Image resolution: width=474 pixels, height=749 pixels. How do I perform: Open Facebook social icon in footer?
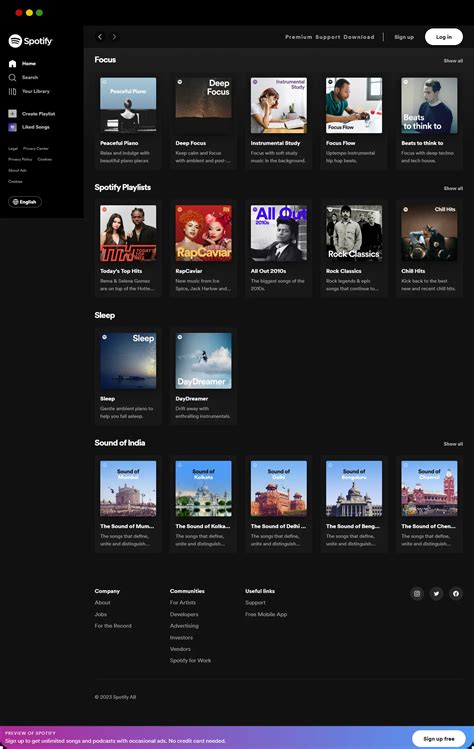point(456,594)
